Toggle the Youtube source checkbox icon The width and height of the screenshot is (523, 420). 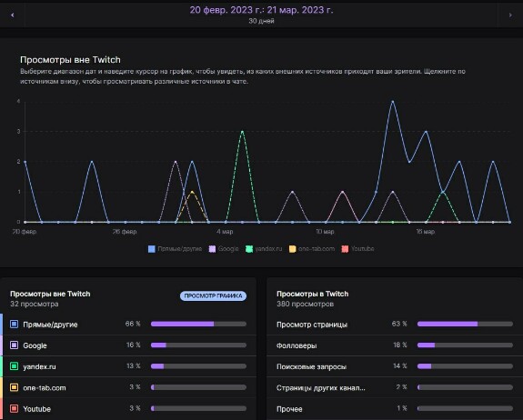[x=14, y=409]
